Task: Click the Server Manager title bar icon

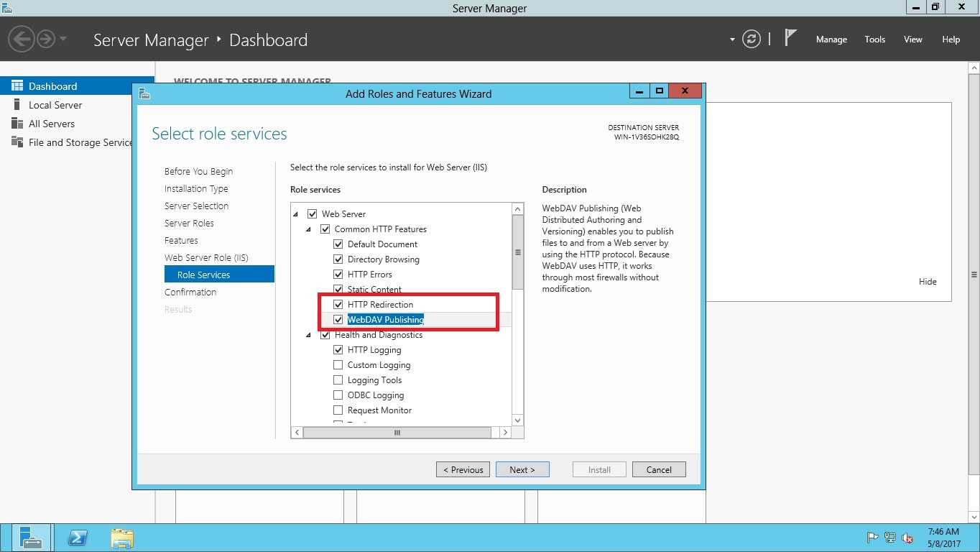Action: 7,7
